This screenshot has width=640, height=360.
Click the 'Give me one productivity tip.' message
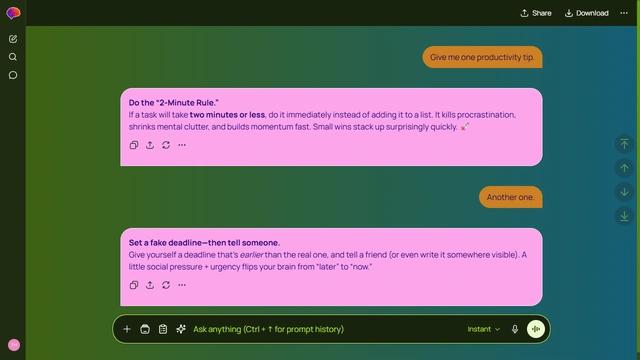(x=482, y=57)
